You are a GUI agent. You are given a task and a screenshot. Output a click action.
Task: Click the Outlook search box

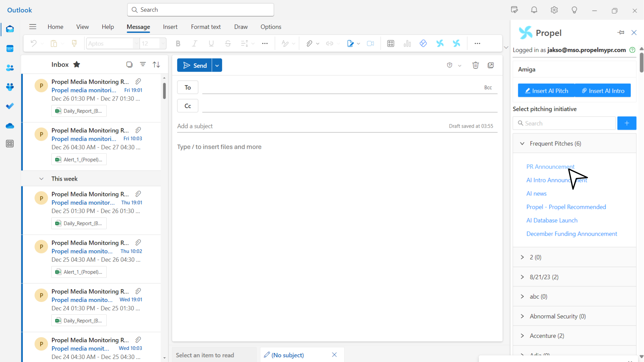pyautogui.click(x=201, y=10)
